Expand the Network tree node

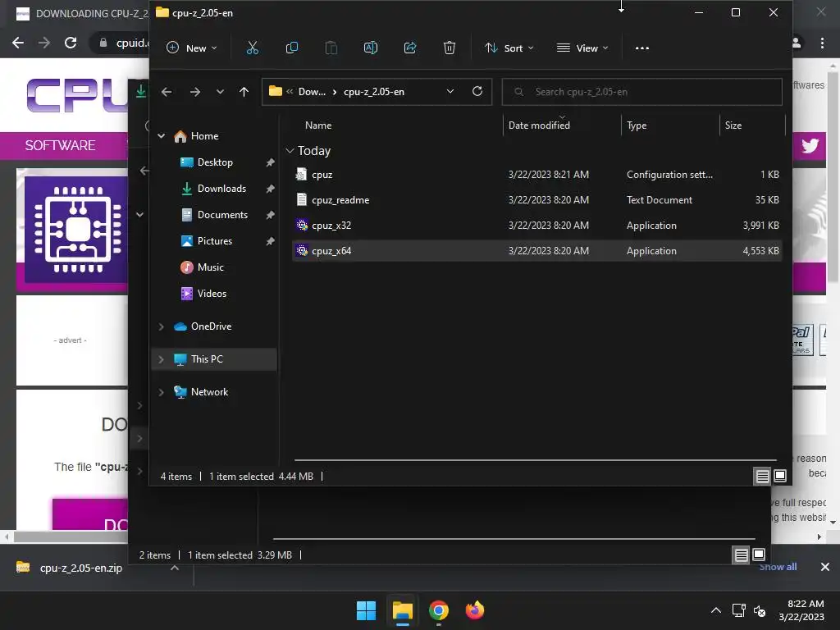(x=162, y=392)
